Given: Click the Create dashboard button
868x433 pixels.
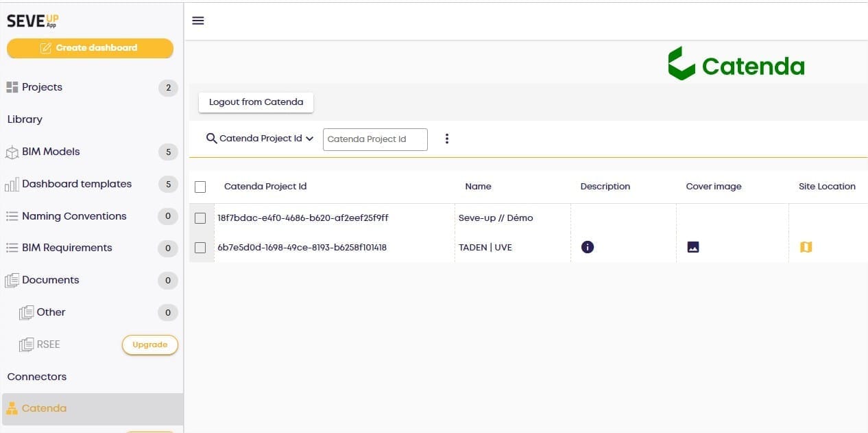Looking at the screenshot, I should click(x=90, y=48).
